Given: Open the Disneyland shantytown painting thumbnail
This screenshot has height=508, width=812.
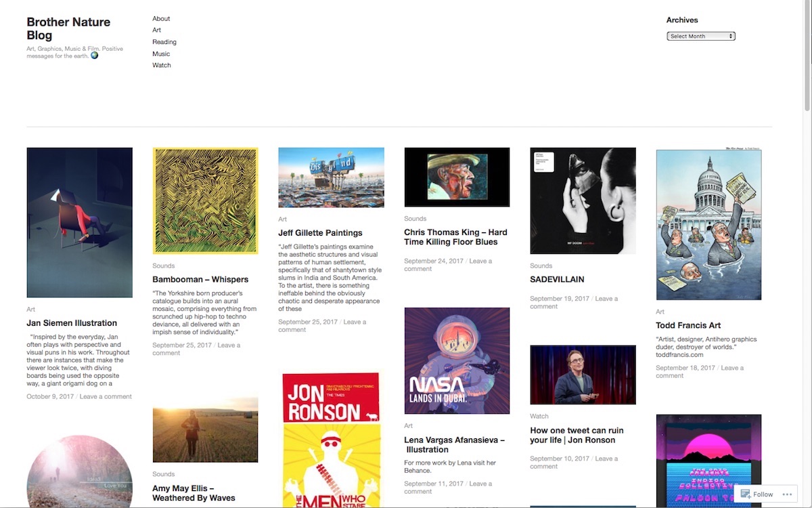Looking at the screenshot, I should click(331, 177).
